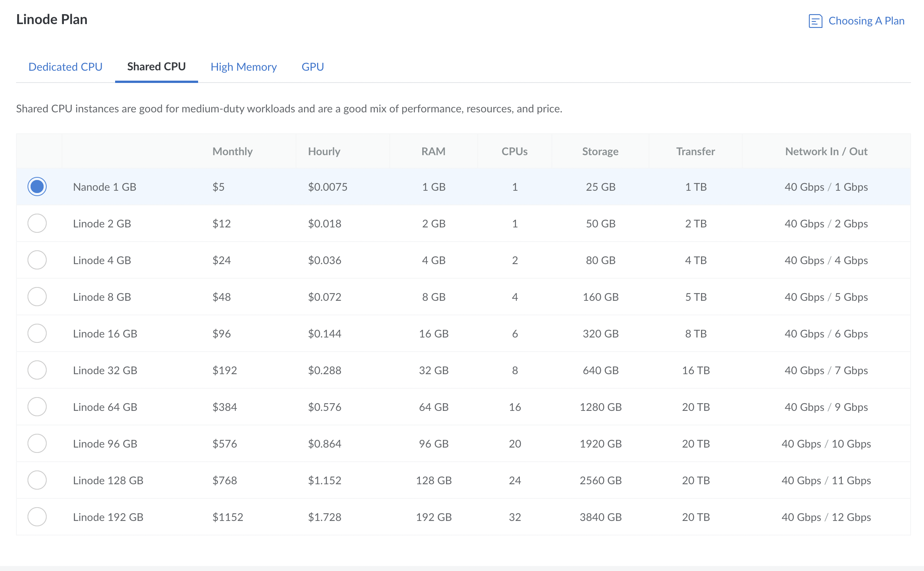Click the Linode 16 GB plan name
The width and height of the screenshot is (924, 571).
(x=105, y=334)
